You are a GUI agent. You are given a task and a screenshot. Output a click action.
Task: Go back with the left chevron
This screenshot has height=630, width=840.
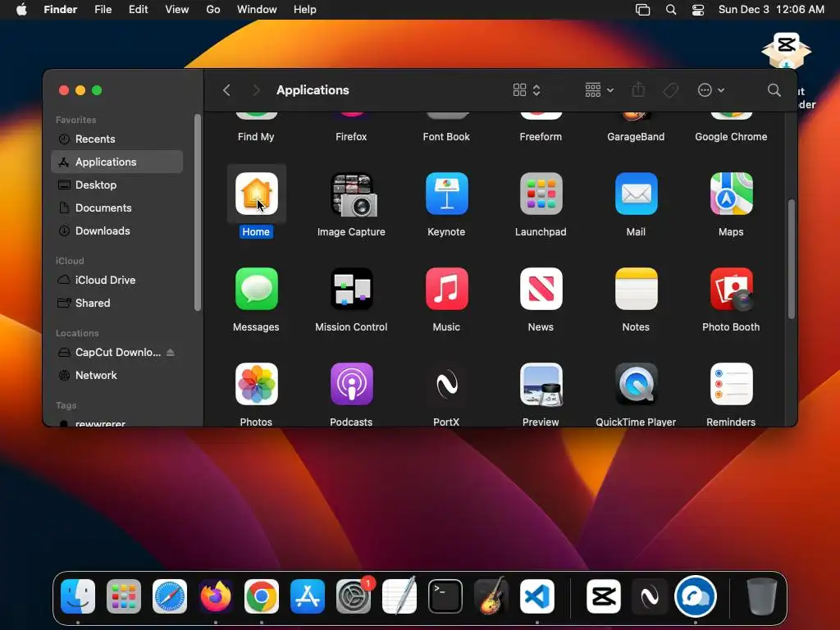tap(226, 90)
